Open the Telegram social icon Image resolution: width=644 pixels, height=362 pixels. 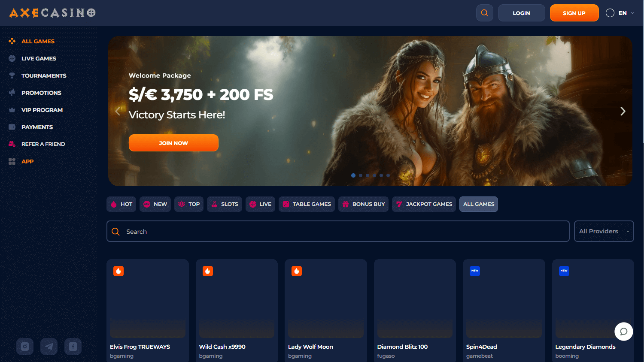pyautogui.click(x=49, y=347)
